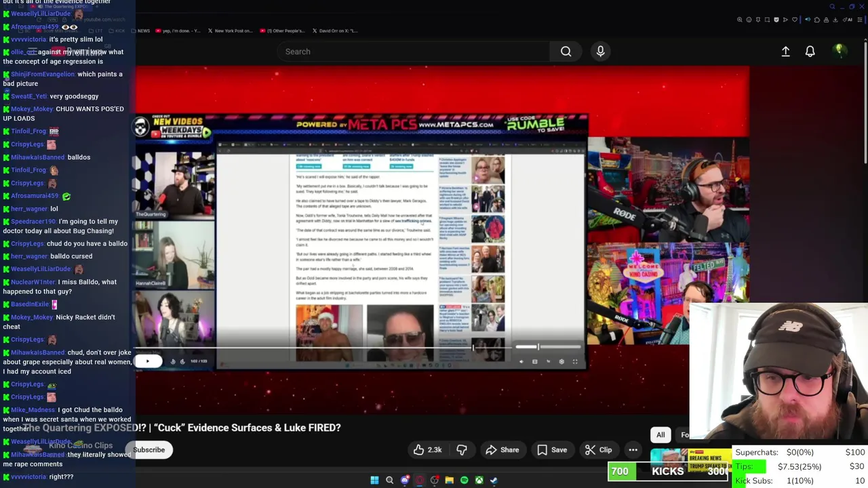The image size is (868, 488).
Task: Click chat username BasedInExile
Action: tap(30, 304)
